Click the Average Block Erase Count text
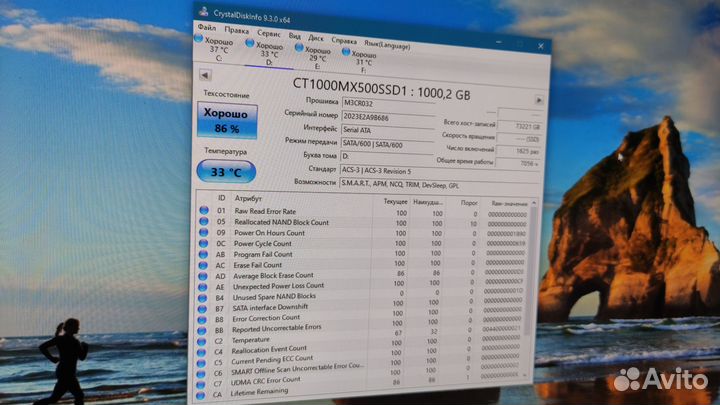Screen dimensions: 720x405 click(x=273, y=276)
